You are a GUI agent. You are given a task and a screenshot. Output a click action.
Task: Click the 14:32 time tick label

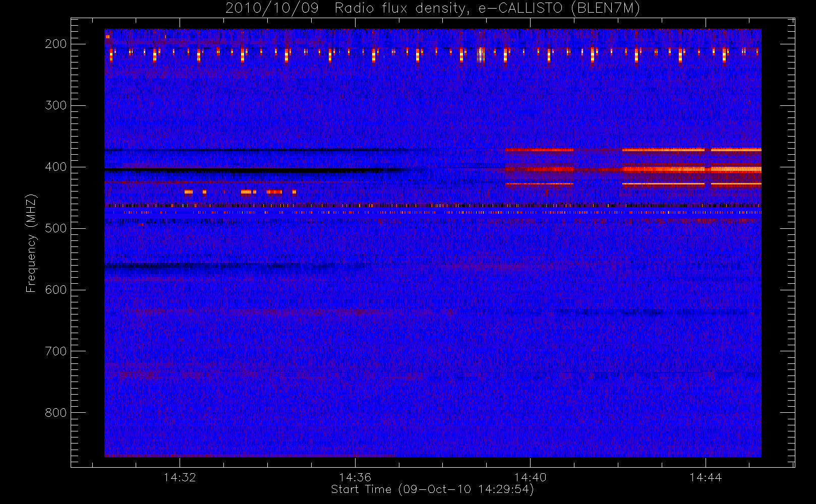(x=180, y=477)
